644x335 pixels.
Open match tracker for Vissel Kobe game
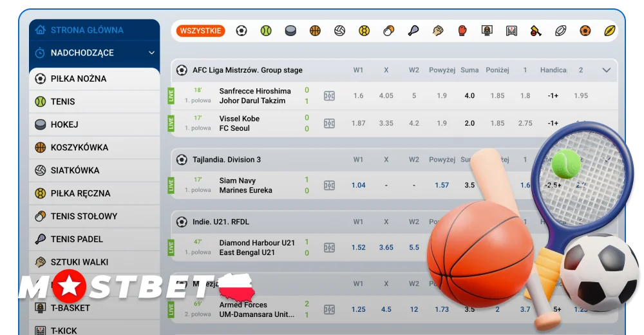[329, 123]
